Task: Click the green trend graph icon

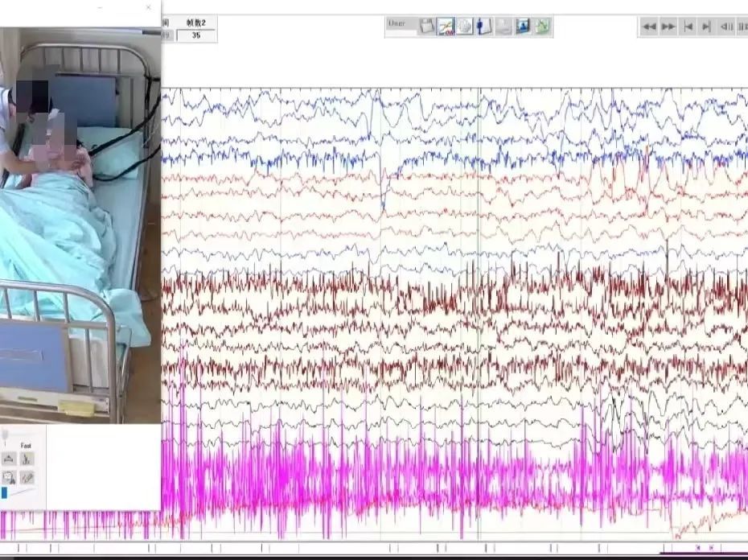Action: point(542,26)
